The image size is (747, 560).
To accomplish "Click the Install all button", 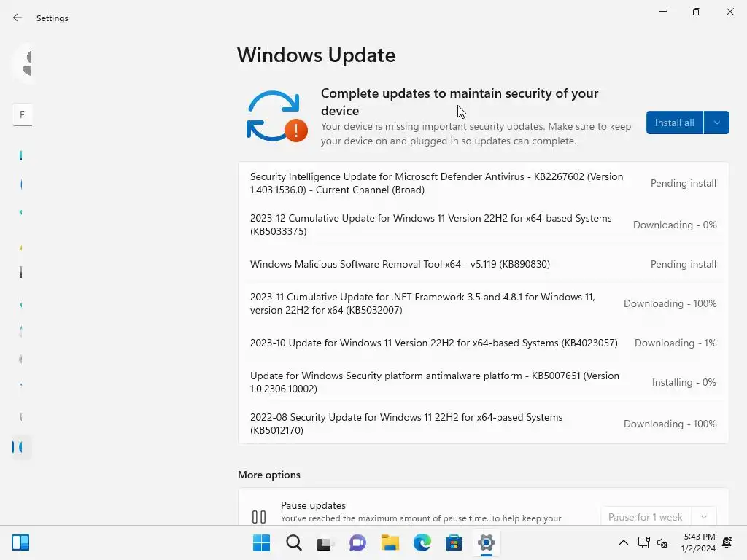I will point(675,122).
